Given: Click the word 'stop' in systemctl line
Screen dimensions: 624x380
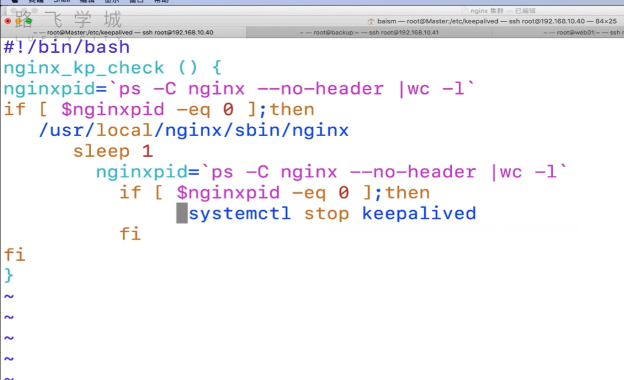Looking at the screenshot, I should pos(327,214).
